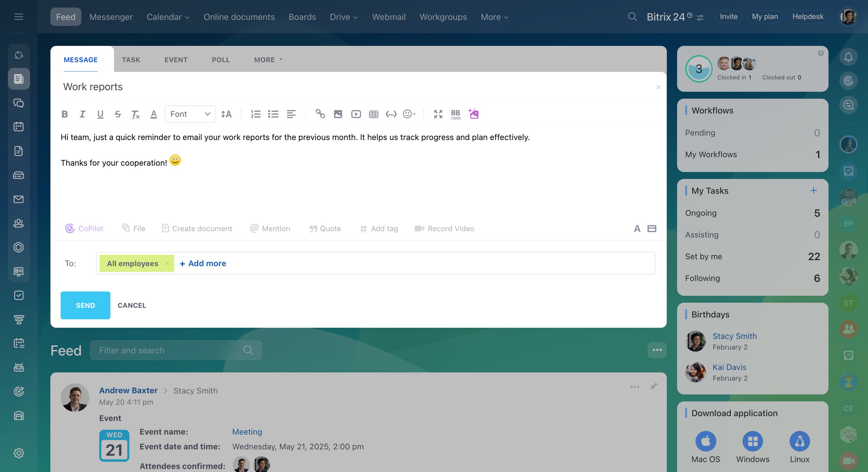Apply strikethrough formatting
Image resolution: width=868 pixels, height=472 pixels.
tap(118, 114)
